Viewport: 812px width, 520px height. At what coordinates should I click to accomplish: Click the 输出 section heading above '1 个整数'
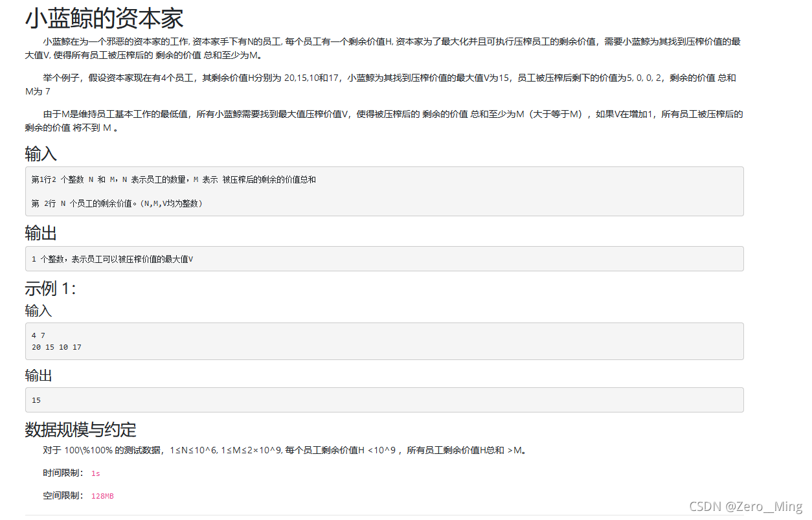click(41, 234)
